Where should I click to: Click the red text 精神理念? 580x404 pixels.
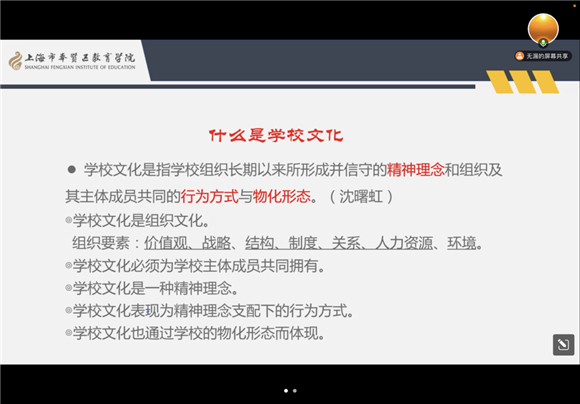click(x=415, y=170)
